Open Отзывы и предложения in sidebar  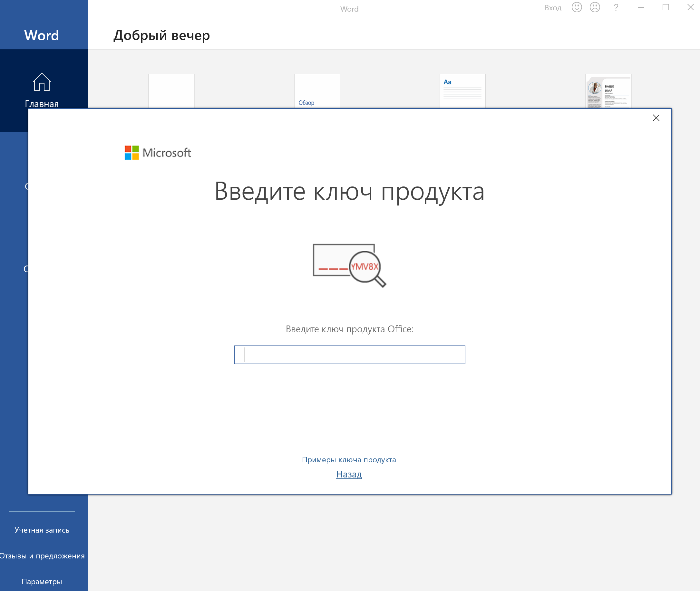coord(42,556)
